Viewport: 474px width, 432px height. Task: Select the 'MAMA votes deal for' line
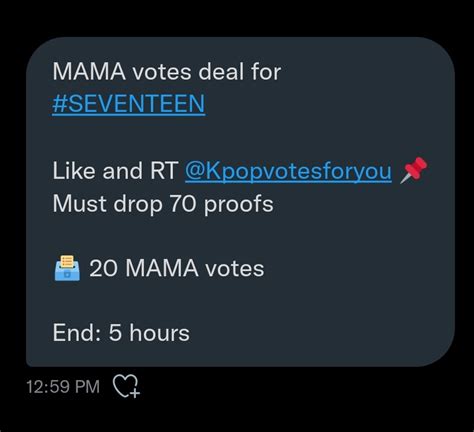(167, 71)
